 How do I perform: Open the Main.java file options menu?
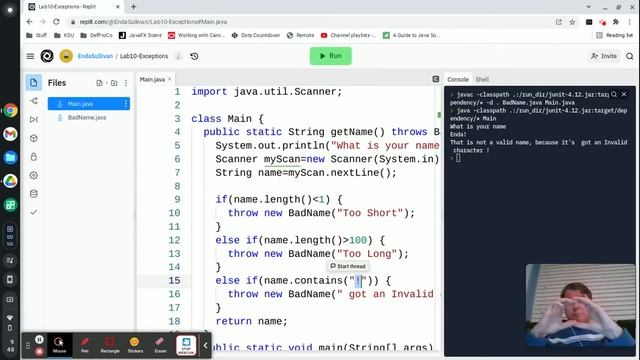coord(126,104)
